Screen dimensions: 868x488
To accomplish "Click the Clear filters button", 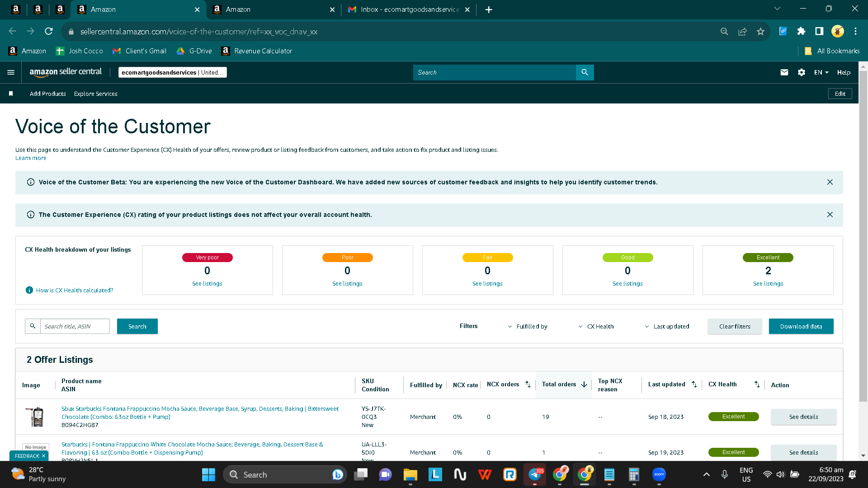I will (x=735, y=326).
